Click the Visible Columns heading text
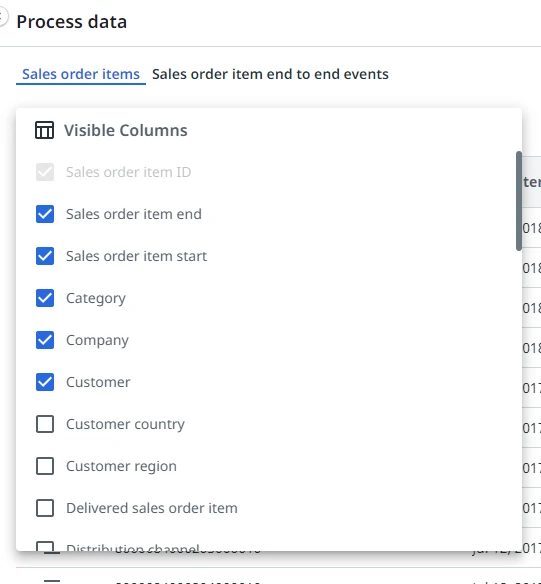Viewport: 541px width, 584px height. coord(126,130)
